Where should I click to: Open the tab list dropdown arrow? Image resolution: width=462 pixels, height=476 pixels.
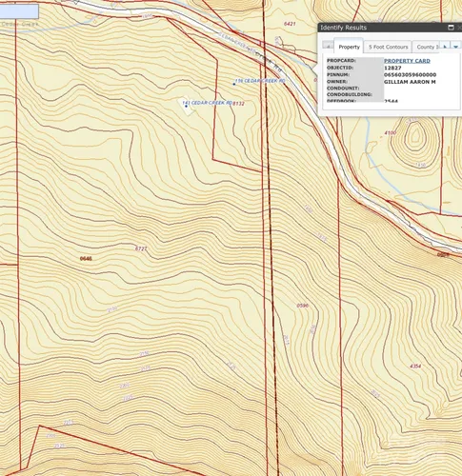(456, 47)
